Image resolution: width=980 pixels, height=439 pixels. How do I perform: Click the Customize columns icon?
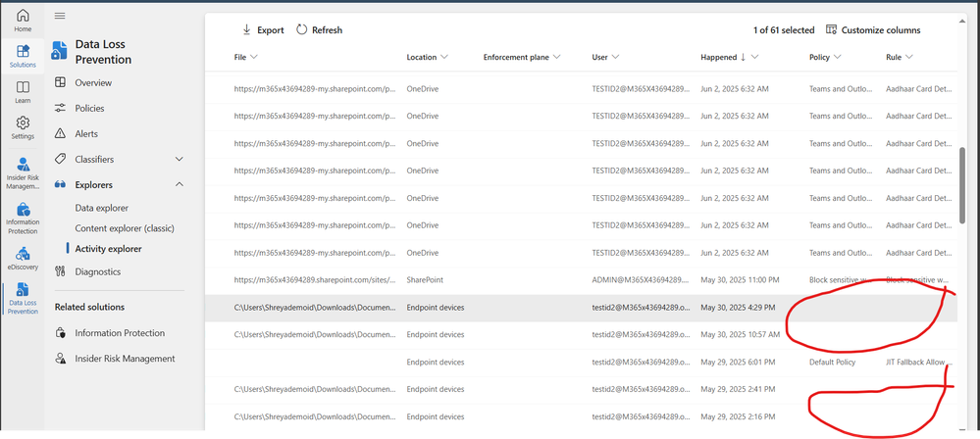pos(831,29)
